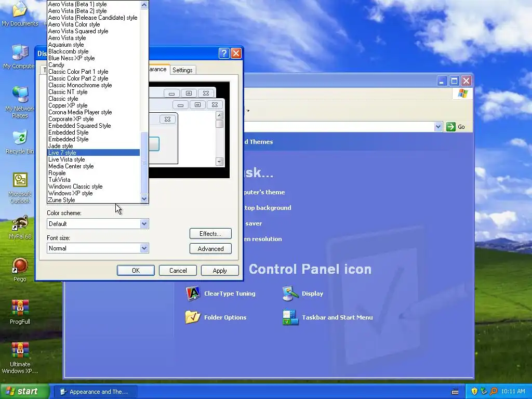Choose Classic NT style
This screenshot has height=399, width=532.
coord(94,92)
